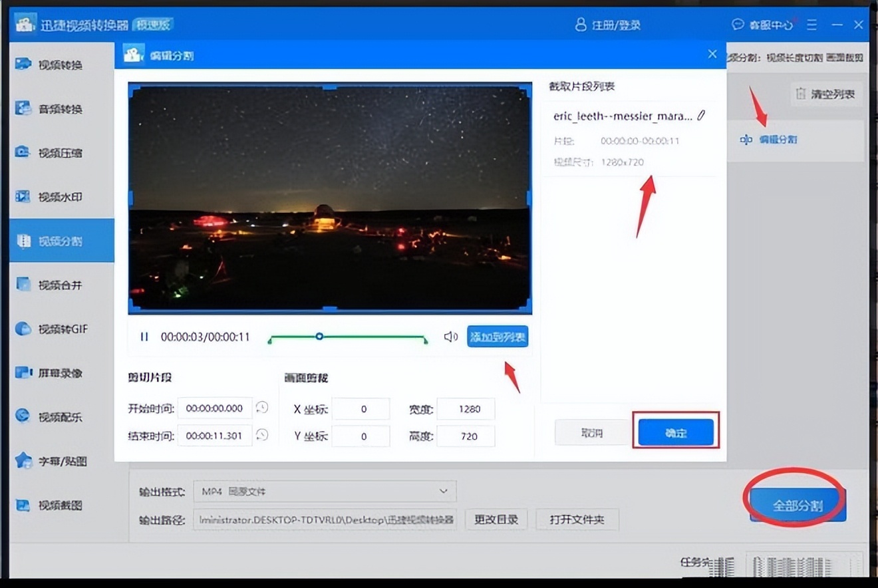
Task: Click 添加到列表 to add the segment
Action: [498, 337]
